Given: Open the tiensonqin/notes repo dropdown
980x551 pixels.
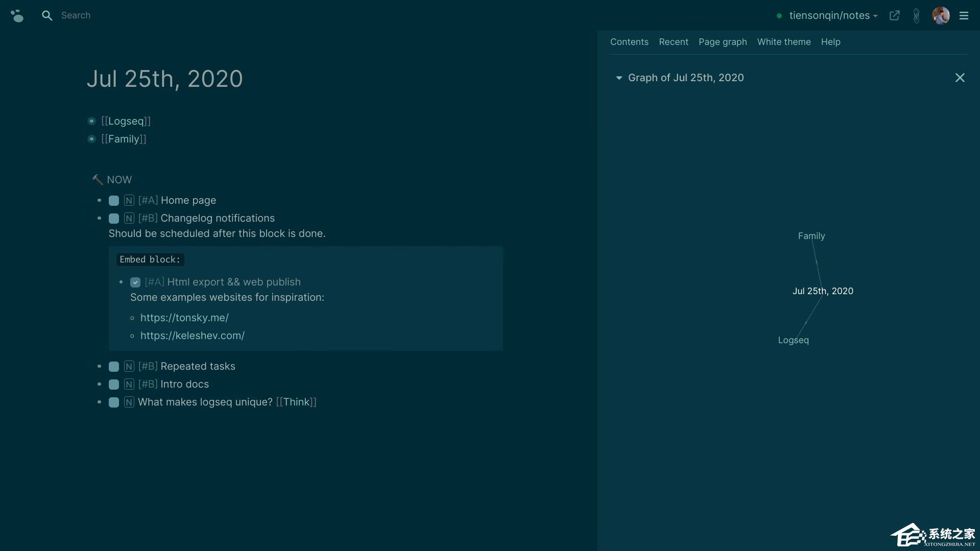Looking at the screenshot, I should click(x=833, y=15).
